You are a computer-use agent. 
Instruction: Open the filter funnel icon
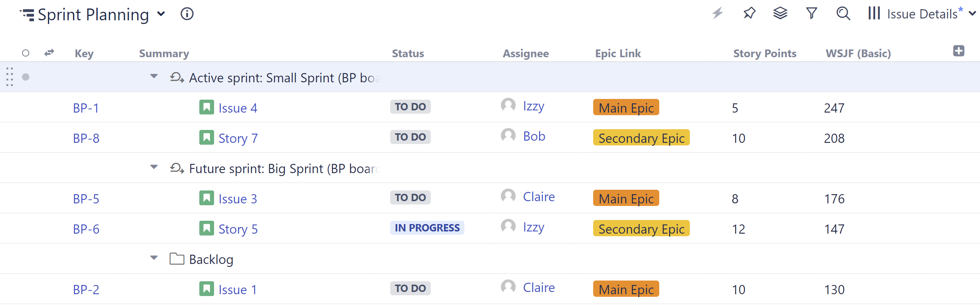pos(811,14)
